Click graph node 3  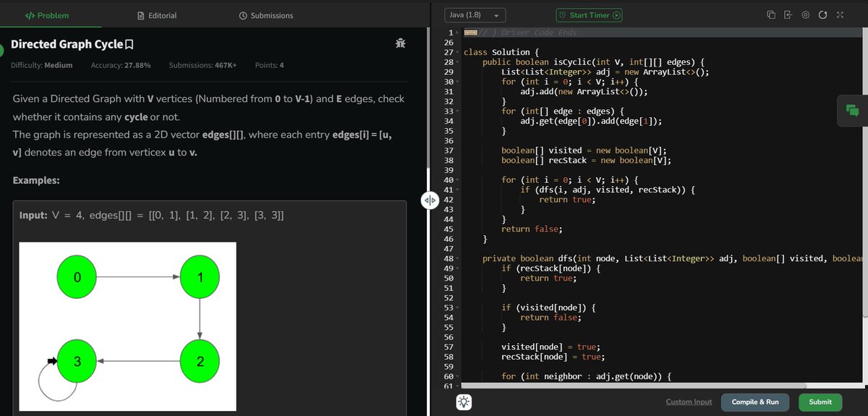click(x=77, y=361)
